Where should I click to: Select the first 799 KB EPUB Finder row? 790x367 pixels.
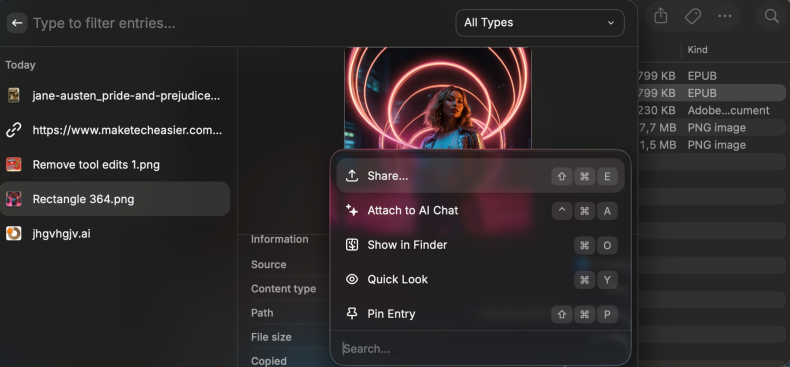click(711, 76)
